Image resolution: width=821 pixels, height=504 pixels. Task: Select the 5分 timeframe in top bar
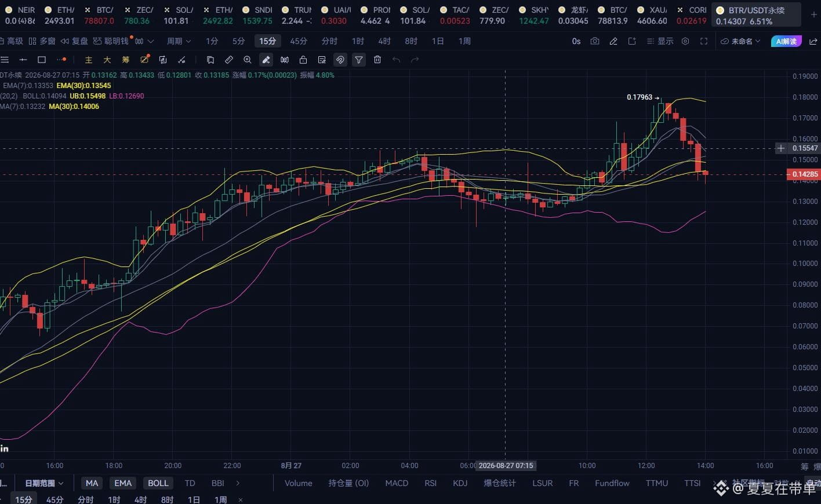click(x=238, y=41)
